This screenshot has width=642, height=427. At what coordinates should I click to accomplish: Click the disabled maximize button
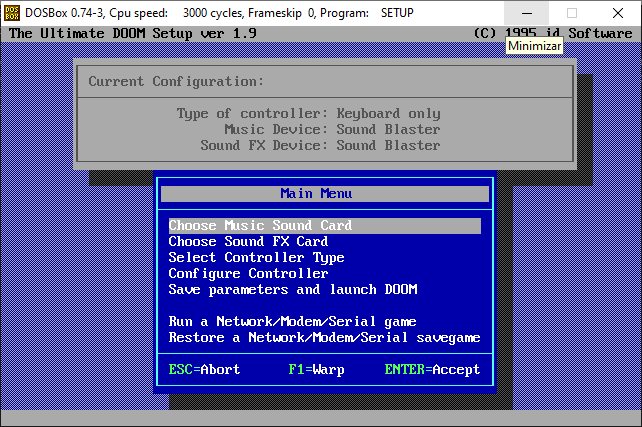[572, 13]
